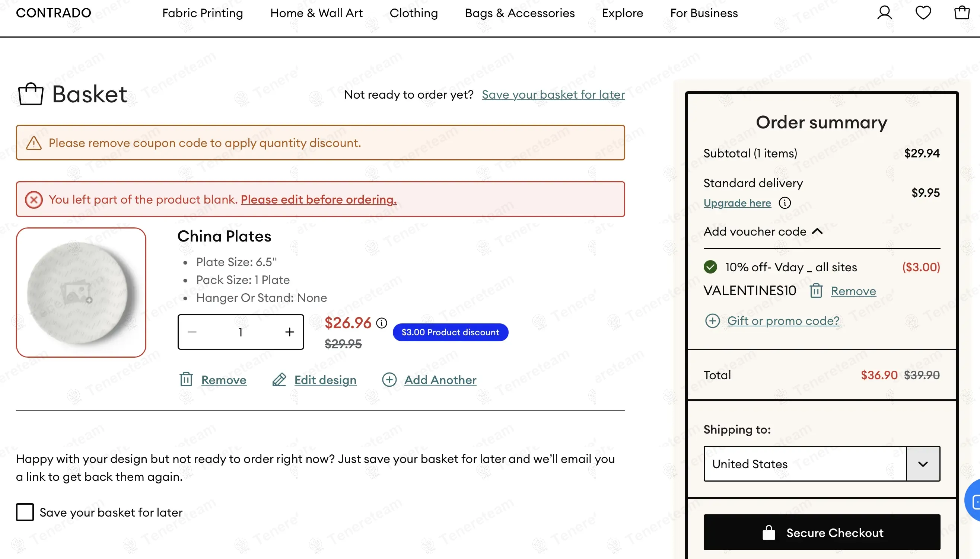The width and height of the screenshot is (980, 559).
Task: Click the Add Another link
Action: coord(440,380)
